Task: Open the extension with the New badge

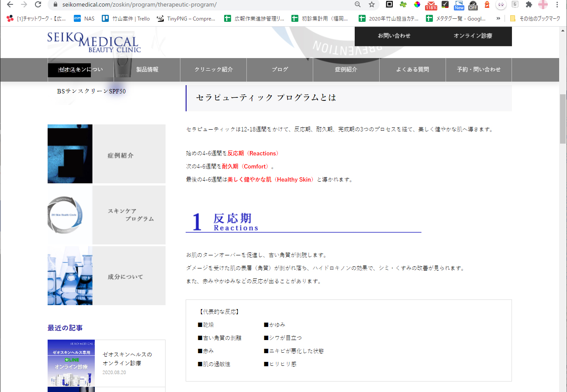Action: coord(459,5)
